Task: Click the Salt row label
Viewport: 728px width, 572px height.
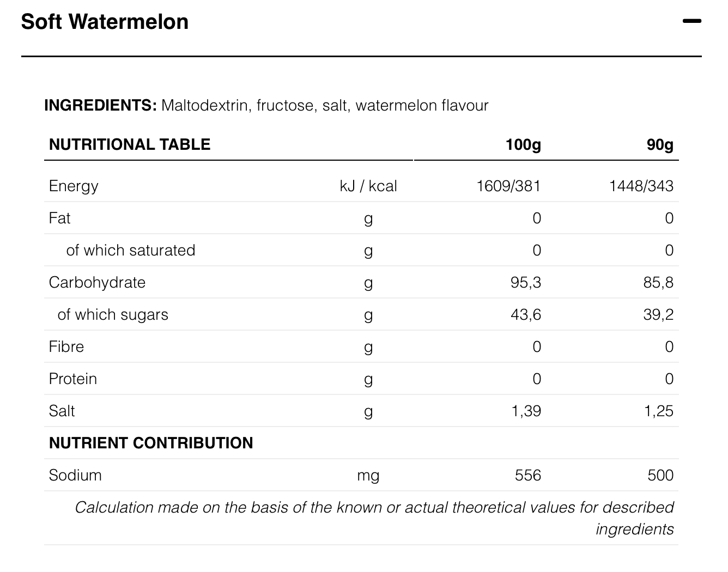Action: point(62,411)
